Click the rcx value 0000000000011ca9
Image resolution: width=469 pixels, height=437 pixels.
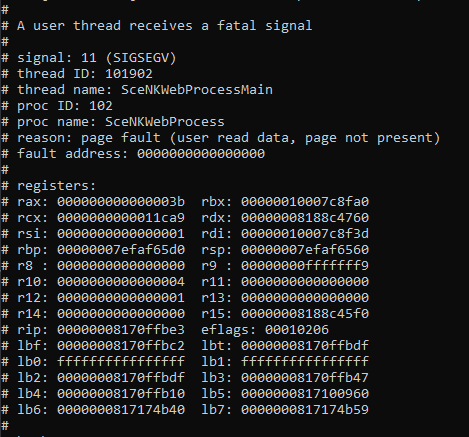pos(121,218)
